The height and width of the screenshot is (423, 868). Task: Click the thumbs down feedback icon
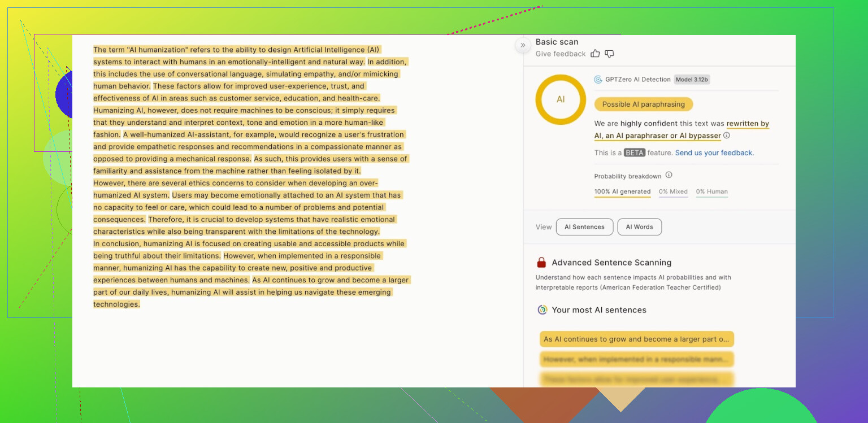click(x=609, y=54)
